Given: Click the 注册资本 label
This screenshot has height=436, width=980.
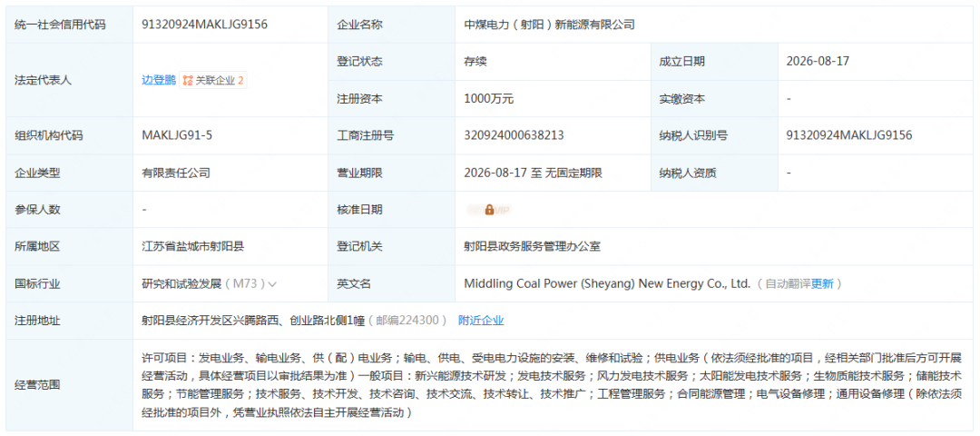Looking at the screenshot, I should [359, 99].
